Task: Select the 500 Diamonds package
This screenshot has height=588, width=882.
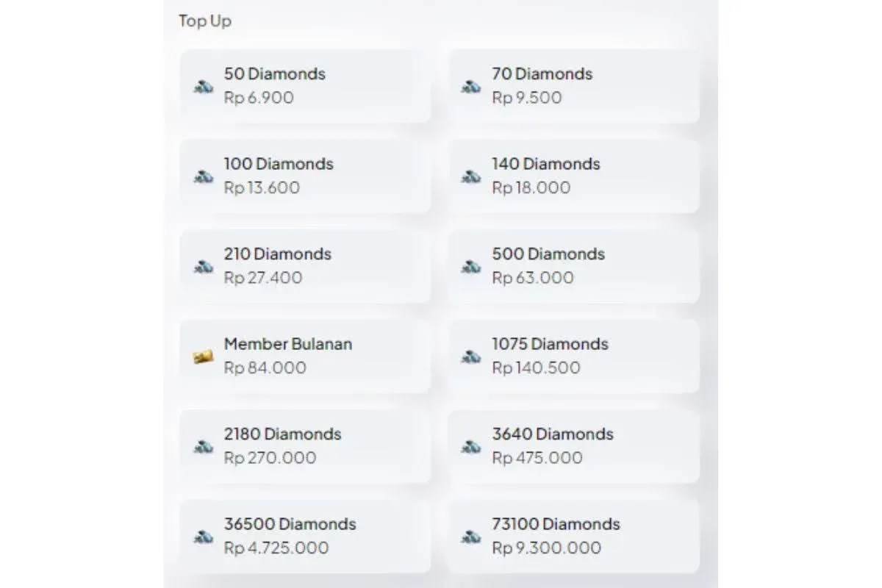Action: coord(573,265)
